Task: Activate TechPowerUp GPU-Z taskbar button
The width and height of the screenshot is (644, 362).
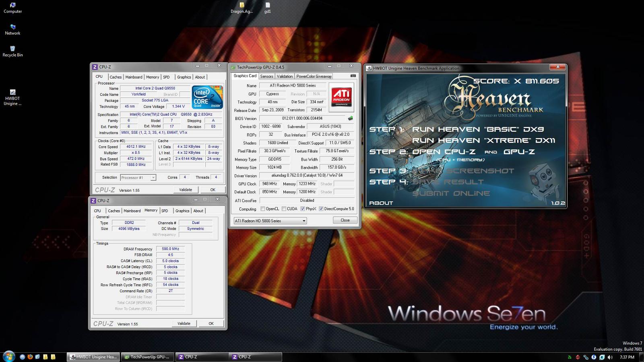Action: click(147, 357)
